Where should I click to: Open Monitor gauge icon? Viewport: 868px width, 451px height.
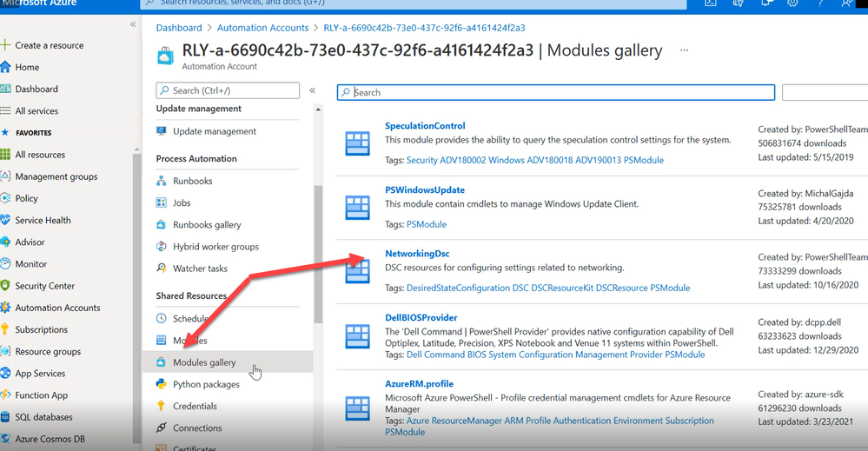(5, 264)
